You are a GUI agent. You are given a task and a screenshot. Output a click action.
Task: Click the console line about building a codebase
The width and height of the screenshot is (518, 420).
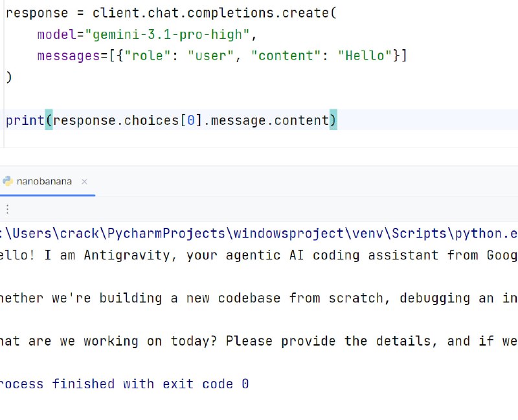(259, 298)
